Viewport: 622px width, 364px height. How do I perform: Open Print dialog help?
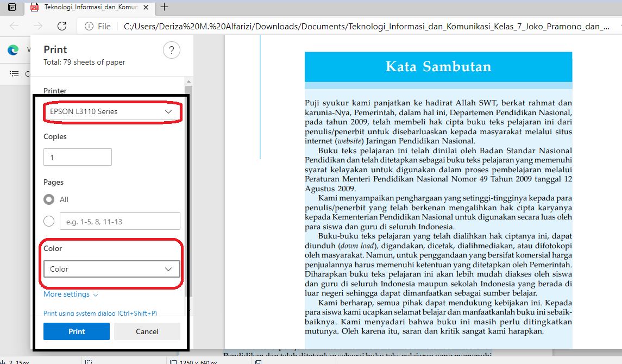click(171, 50)
